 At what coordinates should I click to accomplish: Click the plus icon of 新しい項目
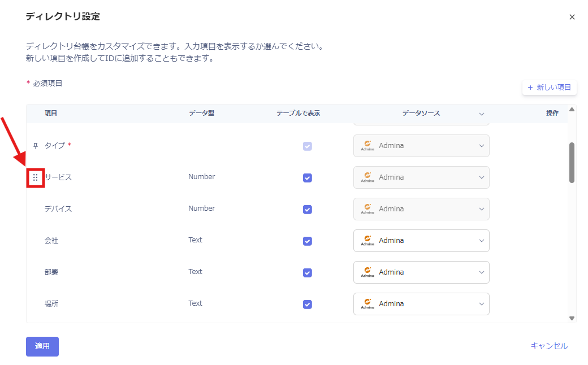(x=530, y=88)
